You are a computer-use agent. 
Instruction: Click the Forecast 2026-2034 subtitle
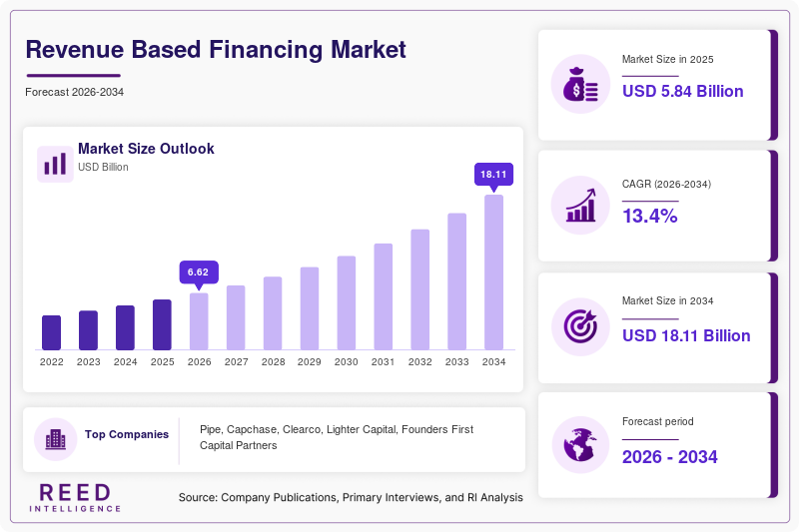tap(74, 92)
